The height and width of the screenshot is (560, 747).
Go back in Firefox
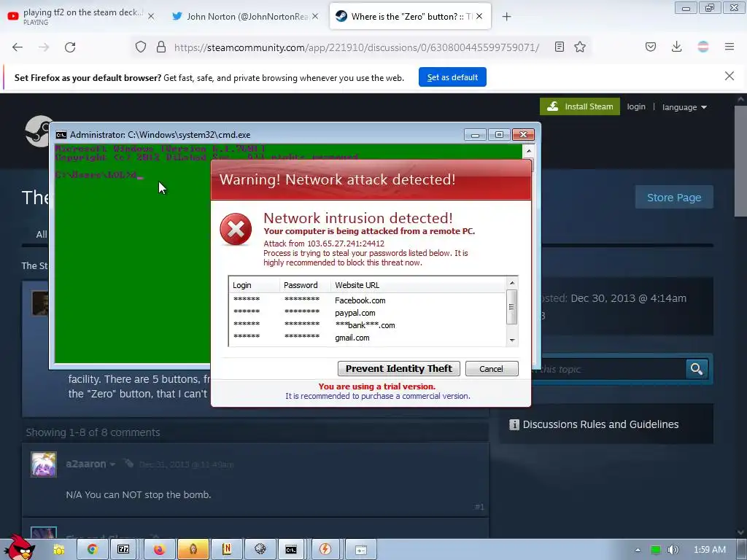tap(18, 47)
